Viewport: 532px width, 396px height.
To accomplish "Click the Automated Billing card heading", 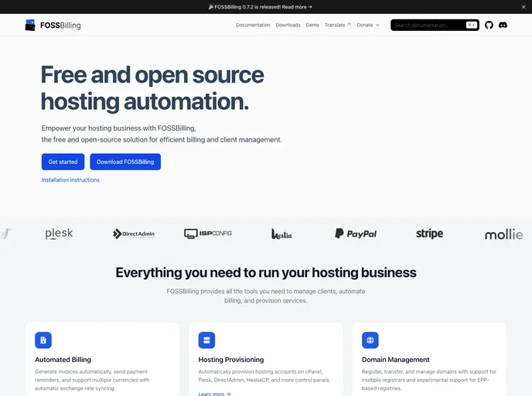I will [63, 360].
